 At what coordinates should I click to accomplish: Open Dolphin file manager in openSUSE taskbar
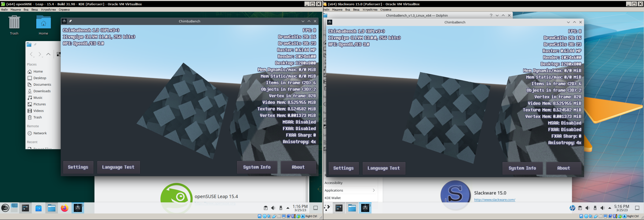pyautogui.click(x=52, y=208)
